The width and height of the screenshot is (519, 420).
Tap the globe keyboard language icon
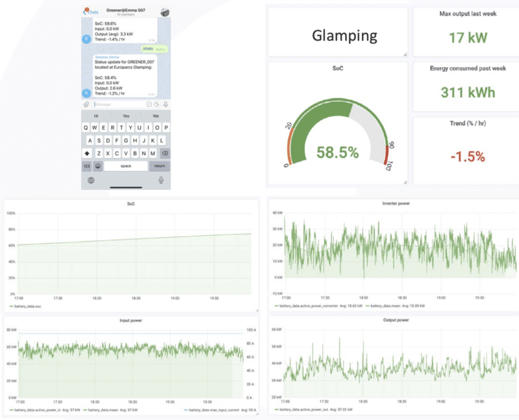pos(91,180)
